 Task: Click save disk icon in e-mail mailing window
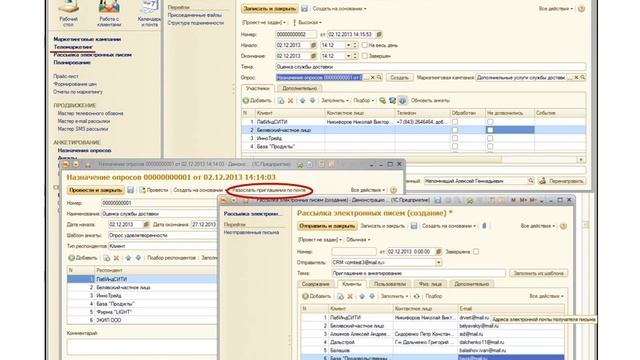pos(413,226)
